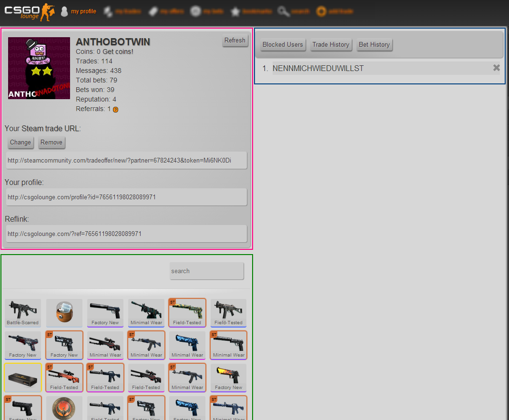This screenshot has width=509, height=420.
Task: Remove the Steam trade URL
Action: 51,143
